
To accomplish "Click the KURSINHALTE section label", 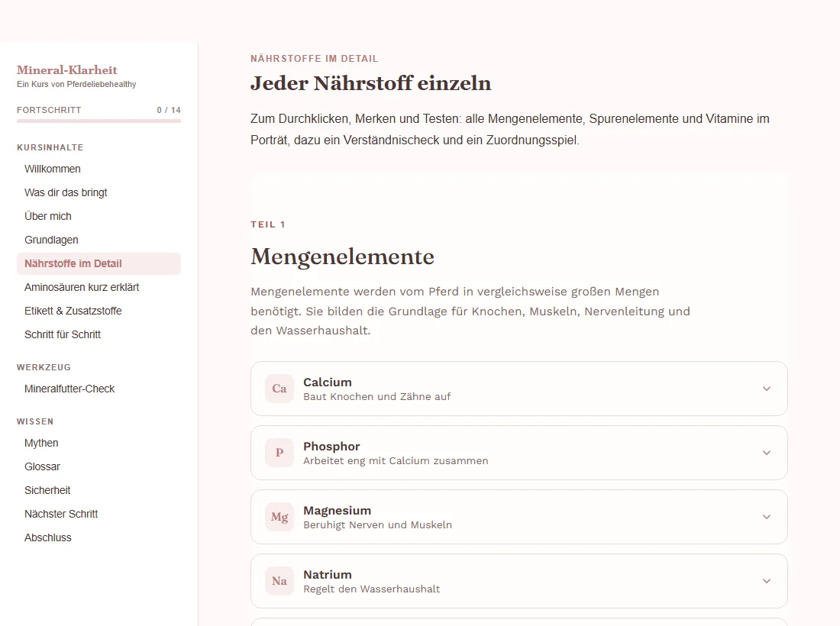I will (50, 147).
